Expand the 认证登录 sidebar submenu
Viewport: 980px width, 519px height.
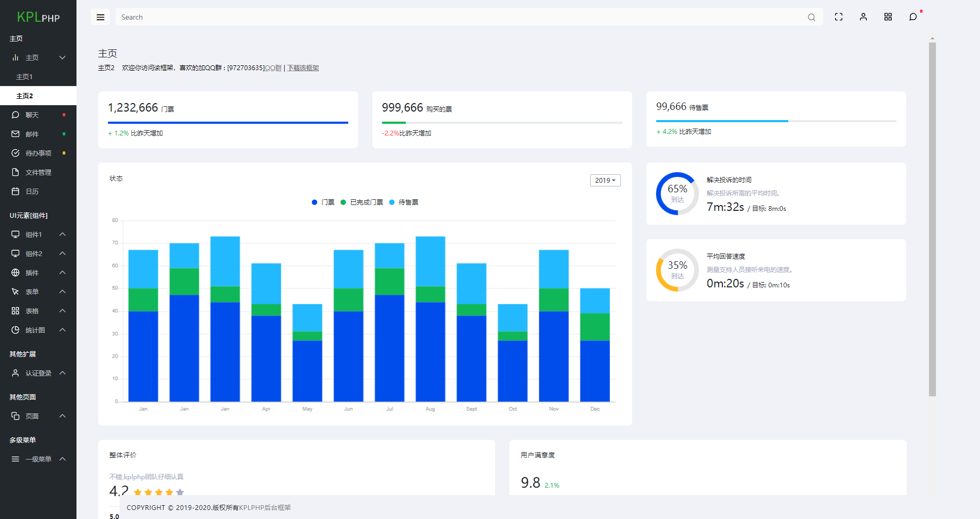38,373
